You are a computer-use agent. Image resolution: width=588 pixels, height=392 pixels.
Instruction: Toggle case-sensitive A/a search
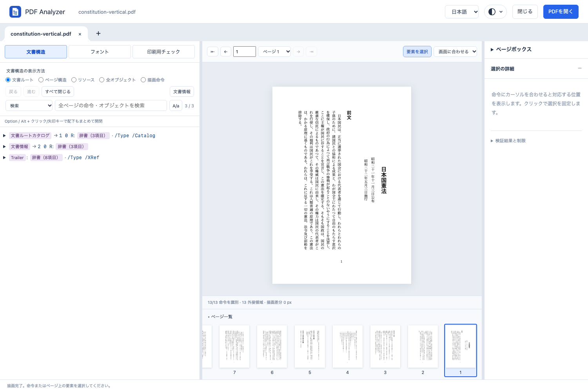coord(176,106)
